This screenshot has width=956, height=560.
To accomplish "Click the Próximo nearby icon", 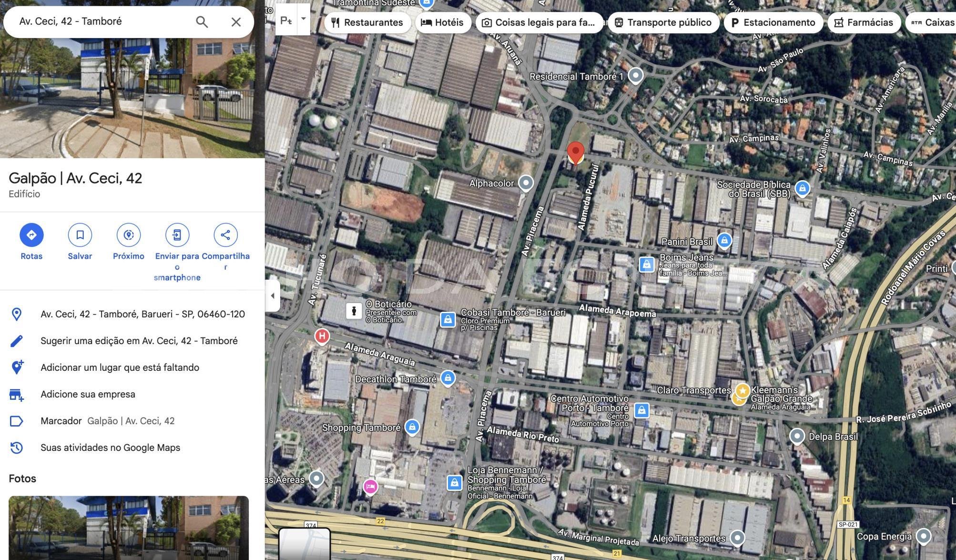I will click(x=129, y=235).
